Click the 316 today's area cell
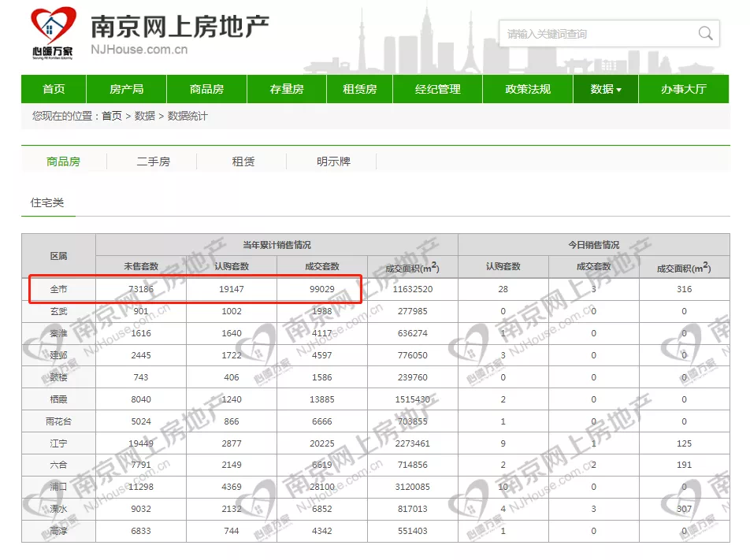750x560 pixels. coord(684,289)
